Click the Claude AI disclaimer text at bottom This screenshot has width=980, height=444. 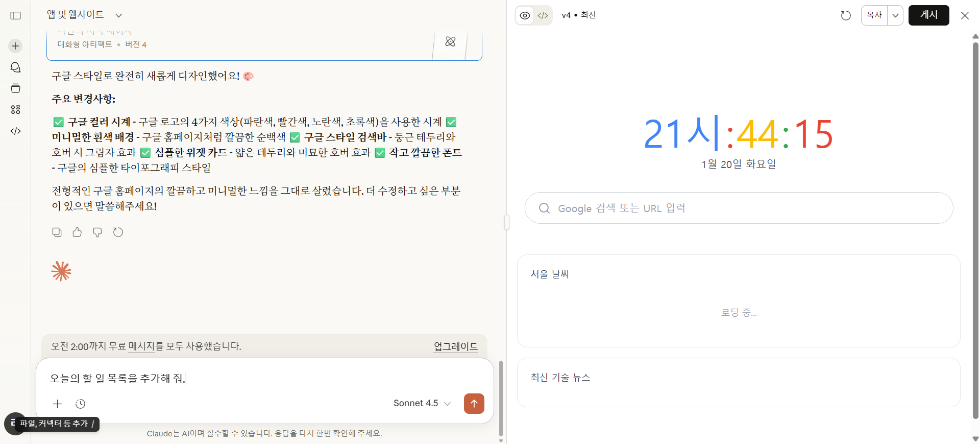264,433
